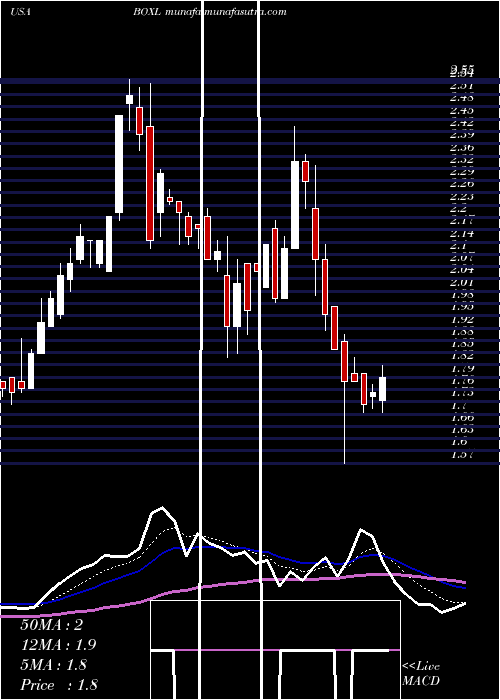500x700 pixels.
Task: Select the '50MA : 2' readout
Action: click(x=52, y=625)
